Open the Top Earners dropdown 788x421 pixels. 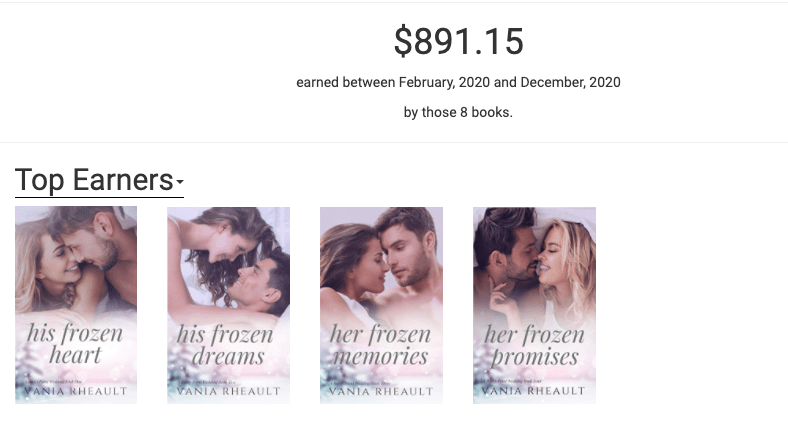95,180
